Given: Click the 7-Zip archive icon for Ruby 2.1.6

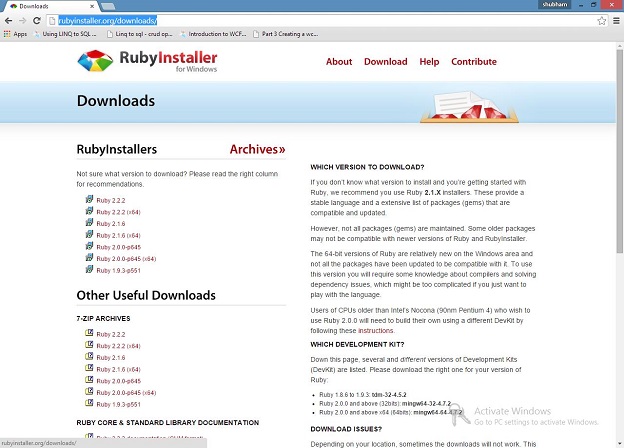Looking at the screenshot, I should click(89, 356).
